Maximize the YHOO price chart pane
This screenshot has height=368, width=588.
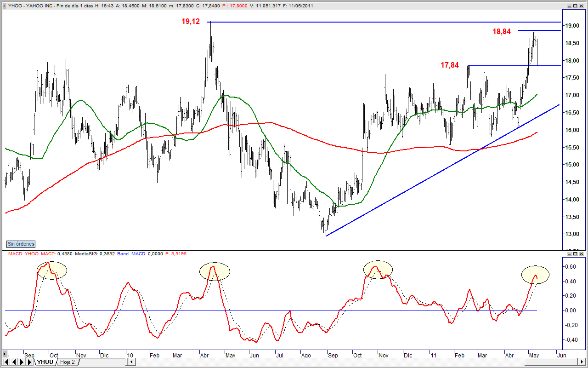(x=576, y=6)
